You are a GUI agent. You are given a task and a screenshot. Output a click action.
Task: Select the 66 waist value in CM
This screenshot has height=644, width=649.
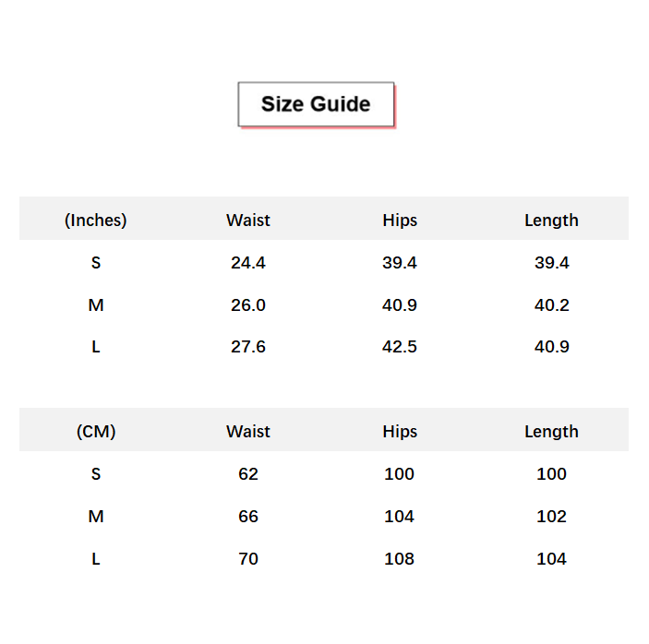tap(248, 517)
